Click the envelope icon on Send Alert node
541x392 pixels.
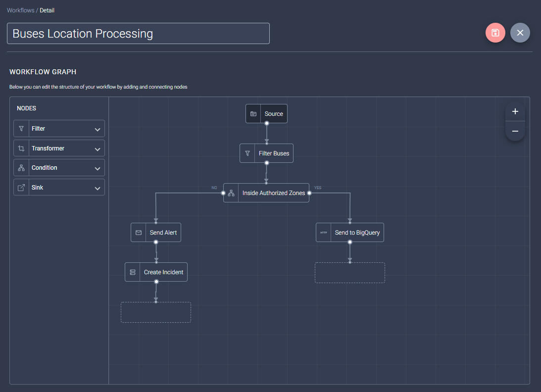click(x=139, y=233)
